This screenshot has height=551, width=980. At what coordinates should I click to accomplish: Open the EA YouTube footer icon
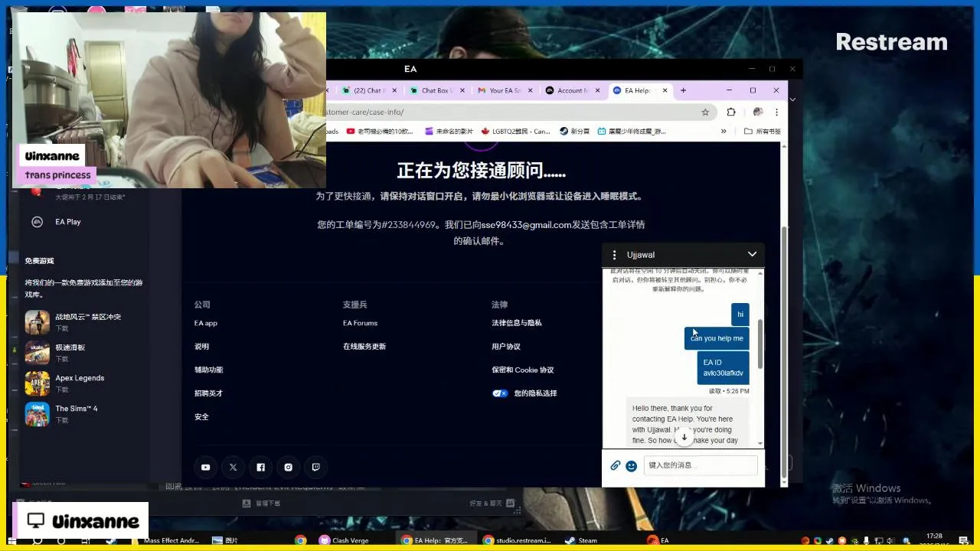pos(205,467)
